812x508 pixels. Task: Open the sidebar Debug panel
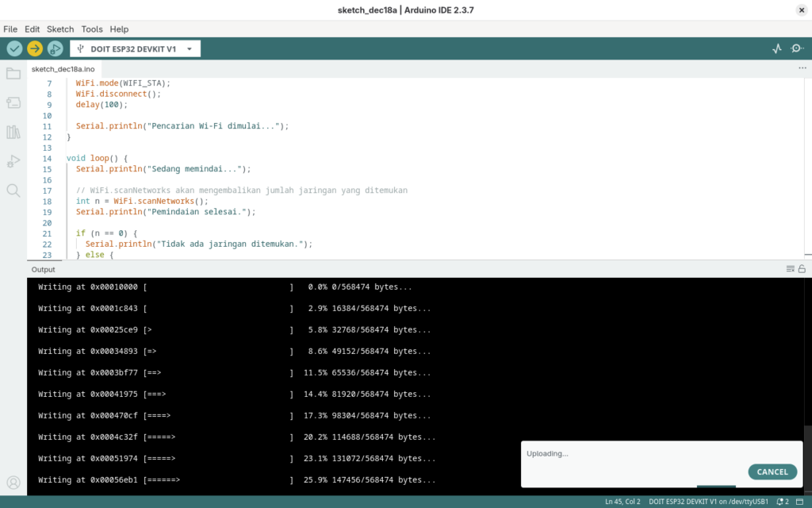click(x=13, y=161)
